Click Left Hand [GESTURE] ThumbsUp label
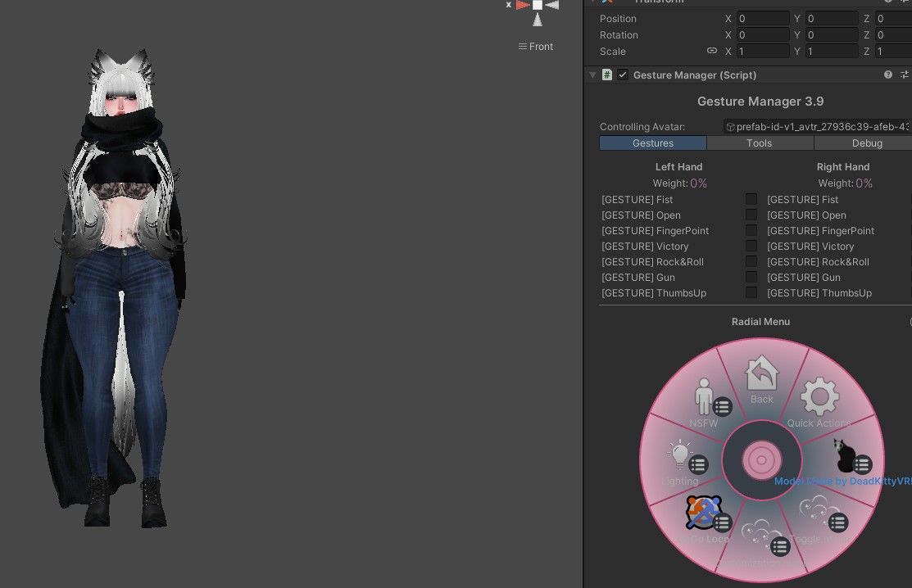Image resolution: width=912 pixels, height=588 pixels. point(654,293)
